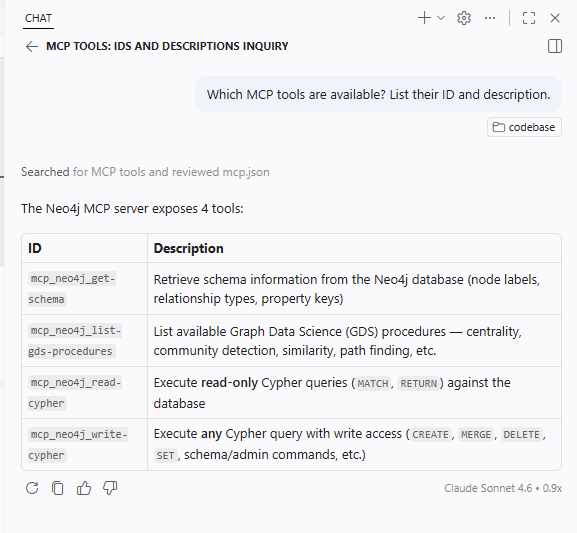Click the mcp_neo4j_list-gds-procedures ID cell

pyautogui.click(x=84, y=340)
